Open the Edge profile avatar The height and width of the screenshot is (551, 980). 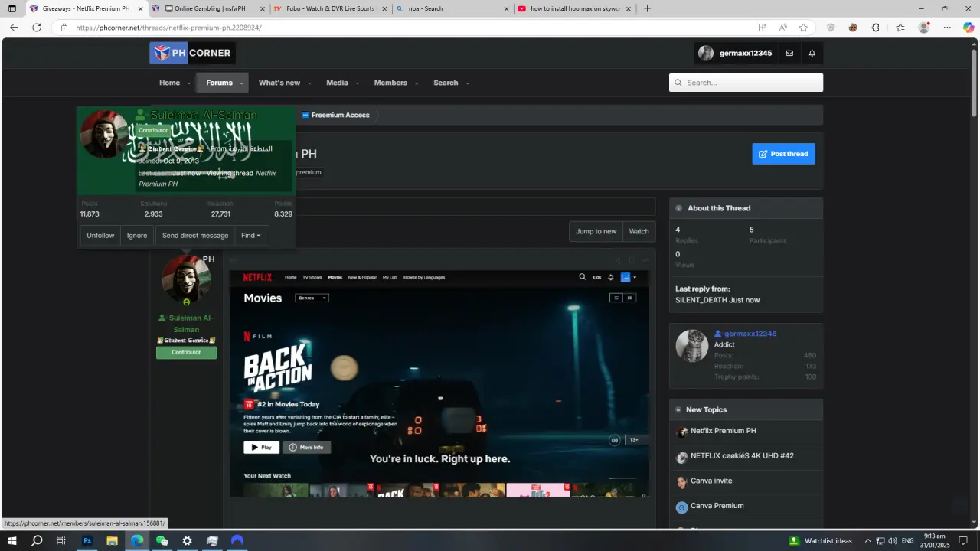pos(924,28)
